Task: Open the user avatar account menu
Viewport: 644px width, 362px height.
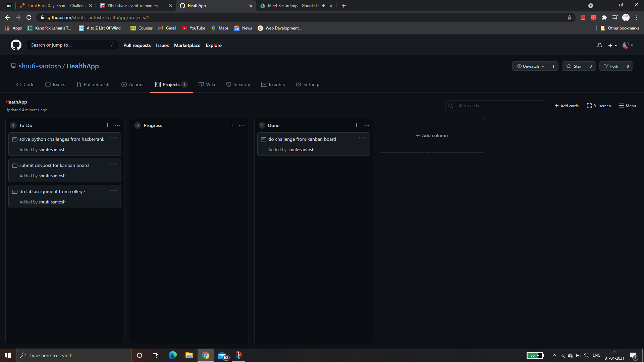Action: pos(628,45)
